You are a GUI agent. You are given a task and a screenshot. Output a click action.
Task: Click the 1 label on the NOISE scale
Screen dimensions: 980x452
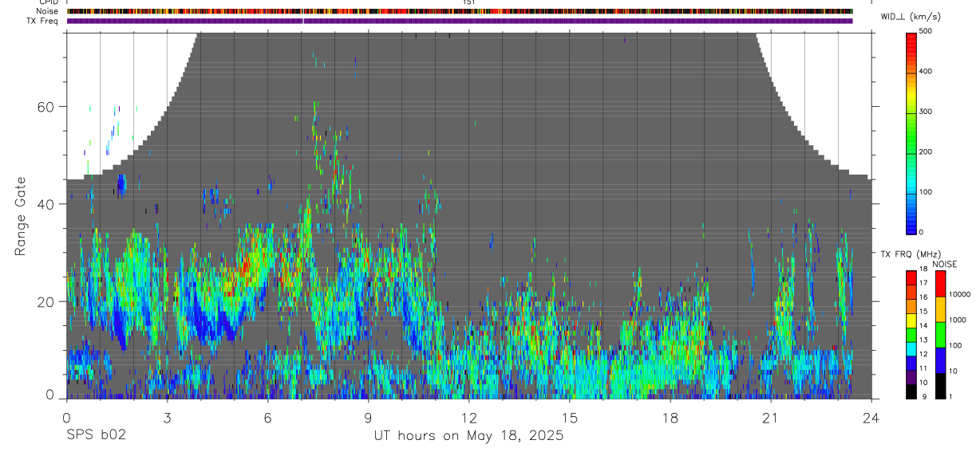pyautogui.click(x=951, y=397)
